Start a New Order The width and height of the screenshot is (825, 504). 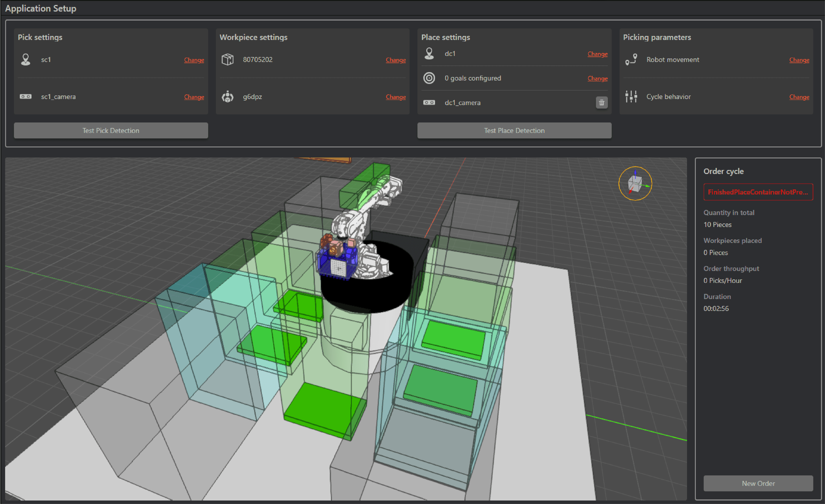758,483
